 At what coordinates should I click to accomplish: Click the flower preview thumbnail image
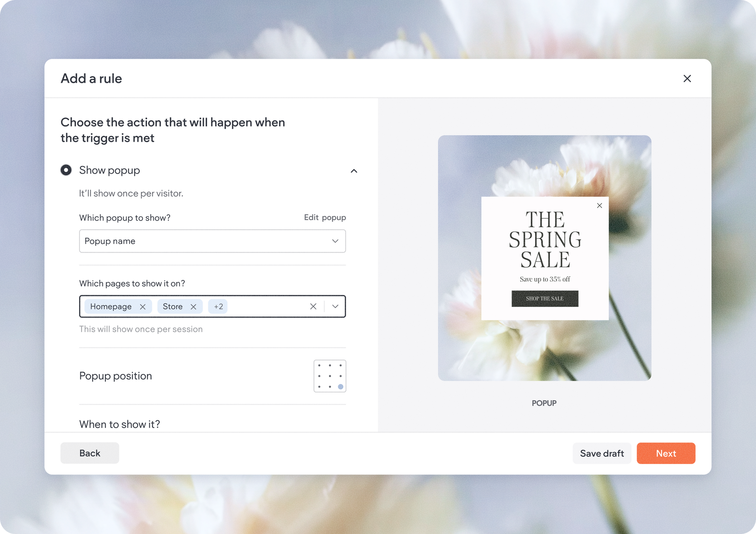pyautogui.click(x=545, y=258)
